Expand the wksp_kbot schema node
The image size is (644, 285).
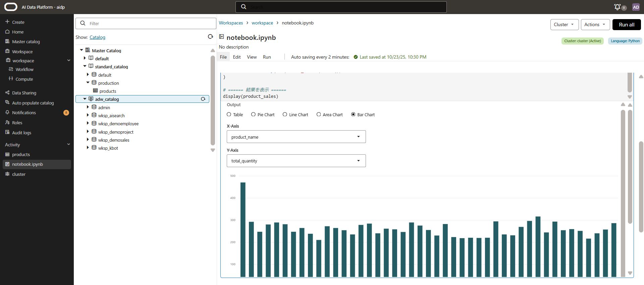pos(88,148)
